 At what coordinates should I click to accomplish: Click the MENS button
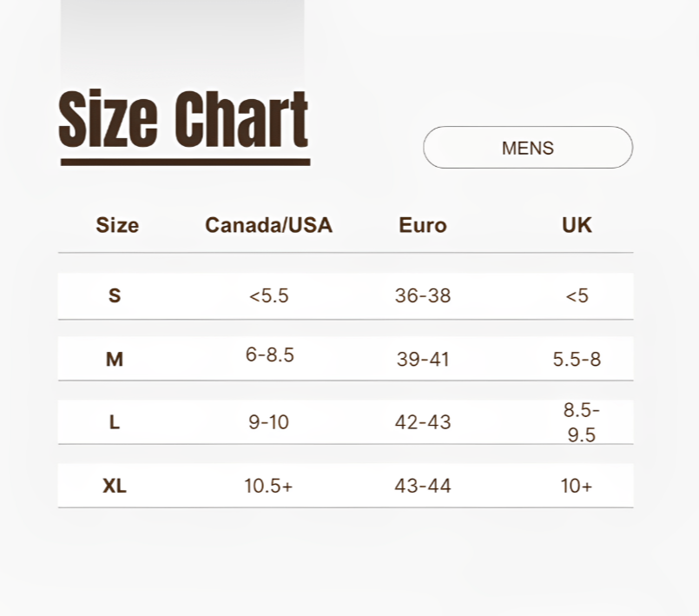[x=528, y=148]
